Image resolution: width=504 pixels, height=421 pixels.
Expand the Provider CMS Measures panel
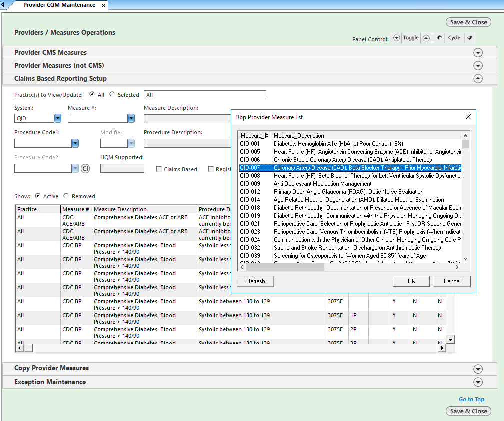[x=478, y=53]
